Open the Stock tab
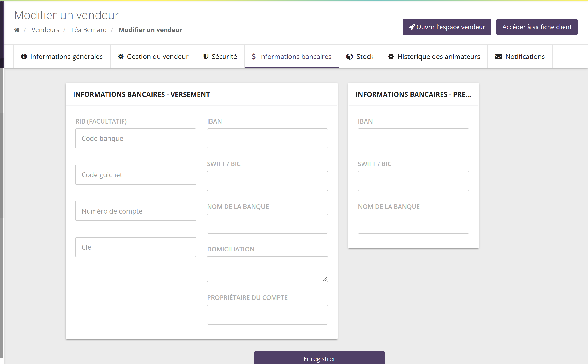 [x=360, y=57]
